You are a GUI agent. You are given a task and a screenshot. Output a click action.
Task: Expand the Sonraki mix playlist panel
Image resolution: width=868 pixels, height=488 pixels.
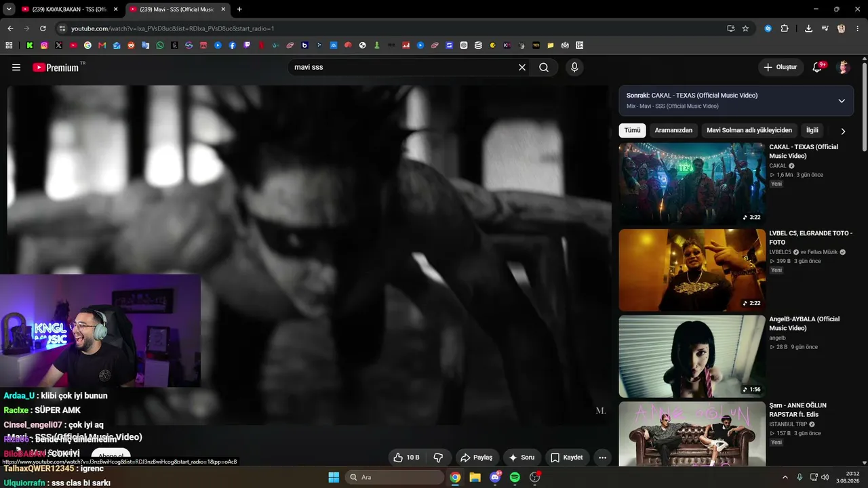coord(842,101)
